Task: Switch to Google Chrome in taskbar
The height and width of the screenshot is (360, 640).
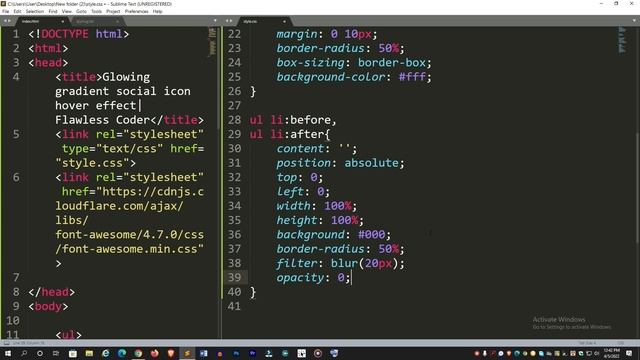Action: click(x=138, y=353)
